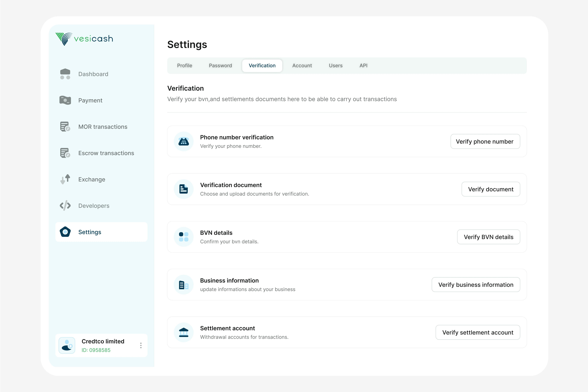
Task: Click the phone verification telephone icon
Action: tap(184, 141)
